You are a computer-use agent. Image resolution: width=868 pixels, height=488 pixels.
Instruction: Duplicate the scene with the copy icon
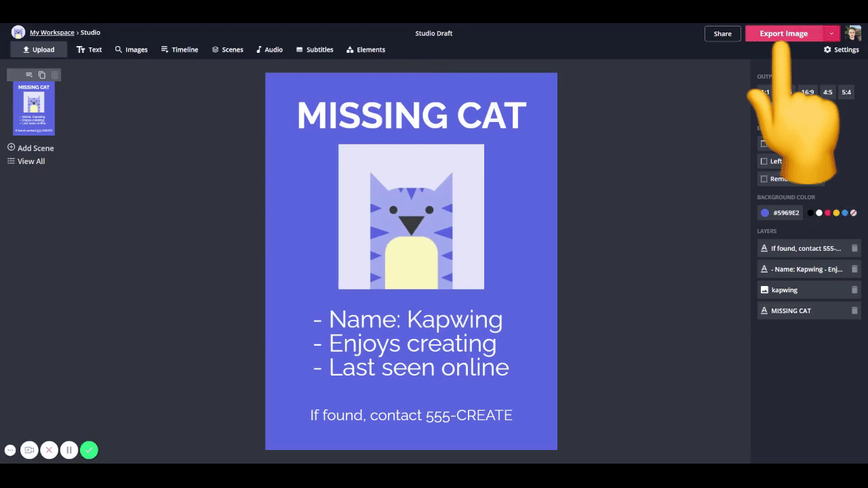click(42, 75)
